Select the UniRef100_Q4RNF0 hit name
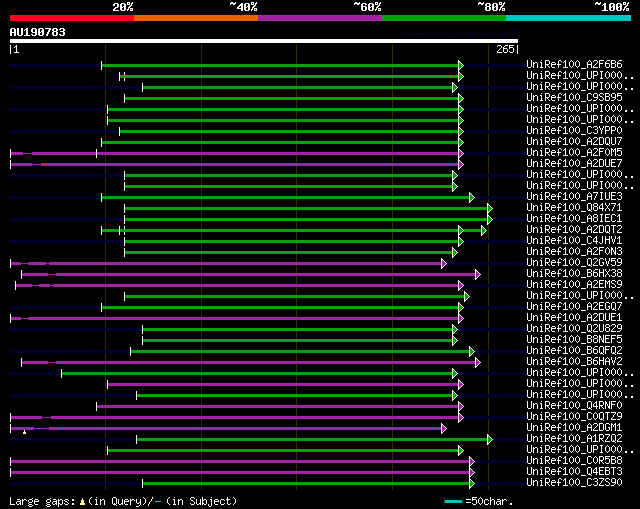This screenshot has width=640, height=509. 574,406
